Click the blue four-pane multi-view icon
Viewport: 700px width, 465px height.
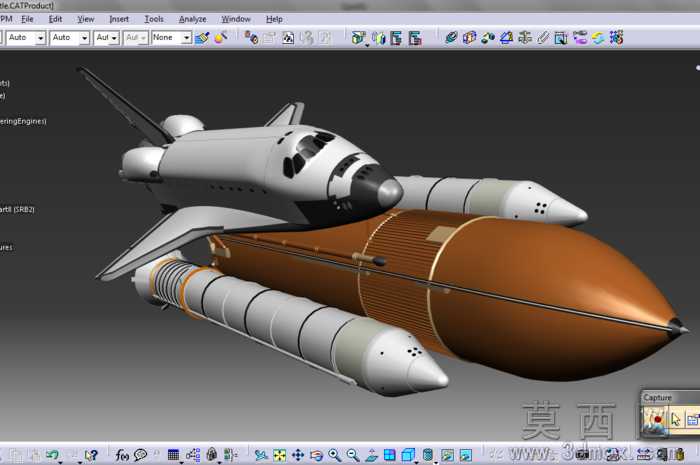389,455
